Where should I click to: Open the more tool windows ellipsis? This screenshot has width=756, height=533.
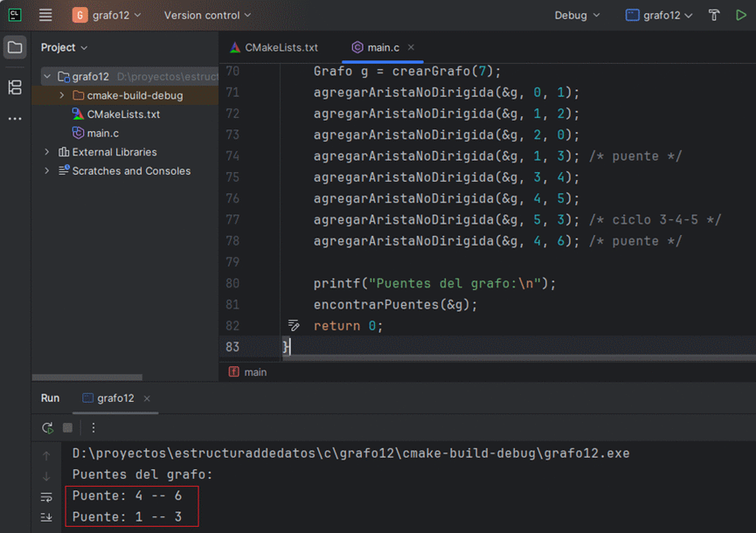(15, 118)
